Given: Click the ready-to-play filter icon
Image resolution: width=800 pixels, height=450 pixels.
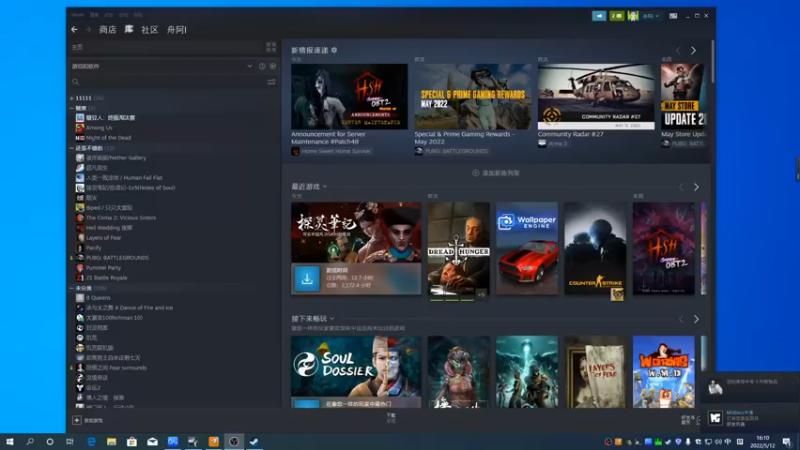Looking at the screenshot, I should [273, 66].
